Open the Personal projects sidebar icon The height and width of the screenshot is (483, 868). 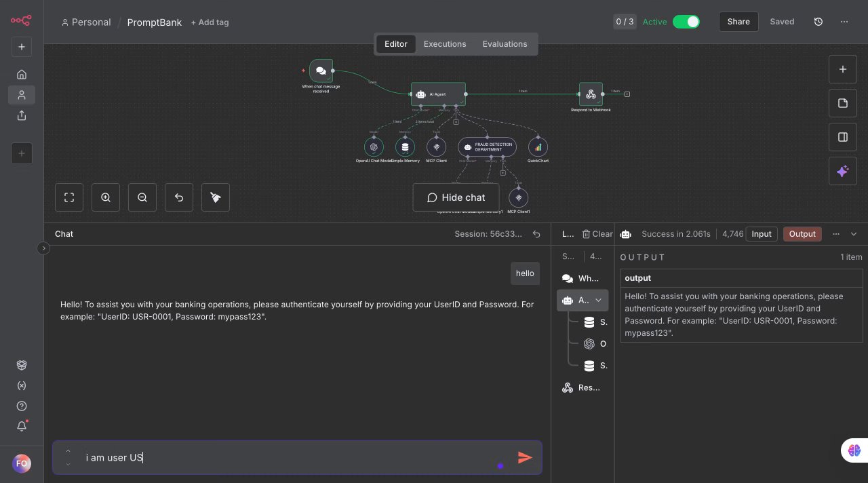(x=22, y=95)
